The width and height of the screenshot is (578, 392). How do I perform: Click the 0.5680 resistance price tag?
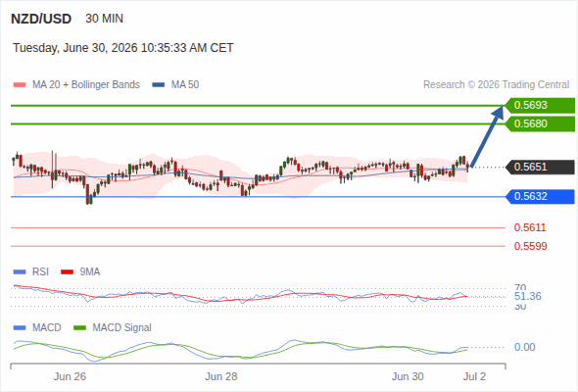coord(540,123)
